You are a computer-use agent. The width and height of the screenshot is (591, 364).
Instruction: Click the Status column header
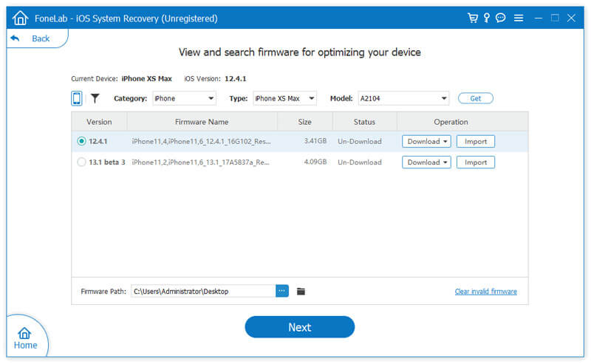364,122
